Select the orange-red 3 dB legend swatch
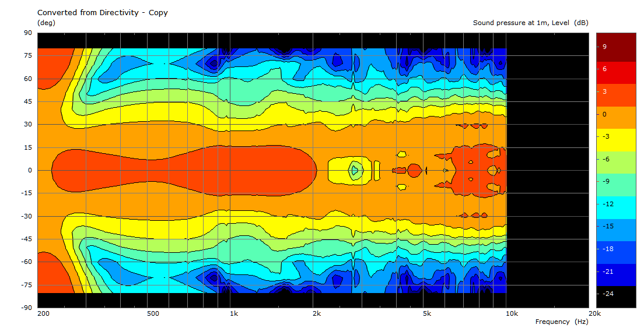This screenshot has width=644, height=328. 616,95
